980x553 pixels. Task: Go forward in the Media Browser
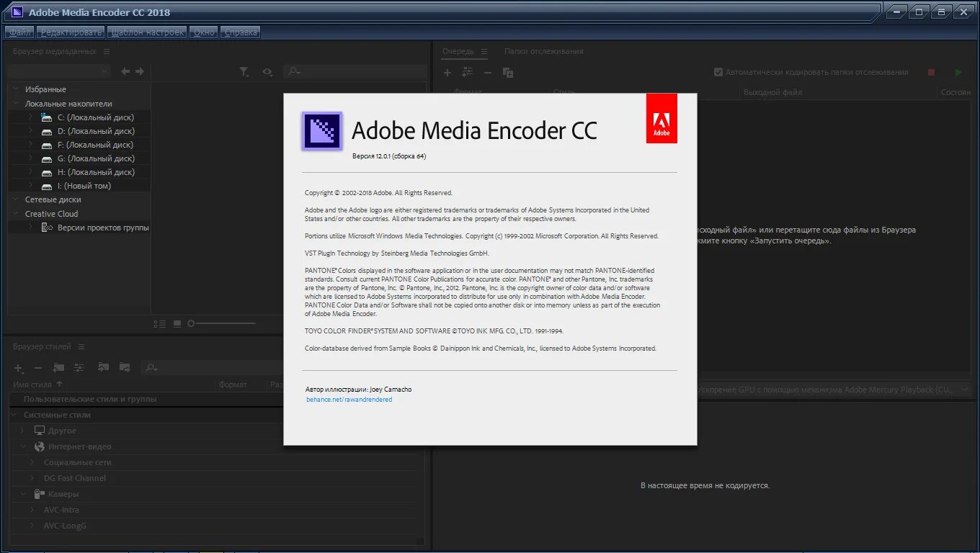click(x=140, y=71)
